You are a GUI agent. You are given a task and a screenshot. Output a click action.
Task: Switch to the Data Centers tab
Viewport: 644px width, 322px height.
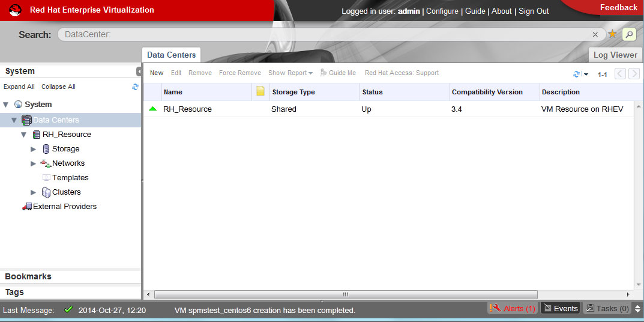click(x=171, y=55)
